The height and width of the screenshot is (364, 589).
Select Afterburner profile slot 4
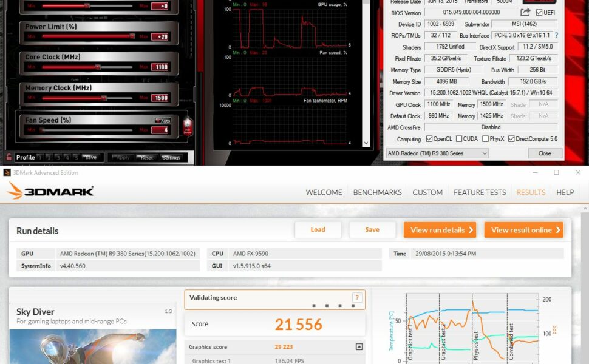(x=67, y=158)
